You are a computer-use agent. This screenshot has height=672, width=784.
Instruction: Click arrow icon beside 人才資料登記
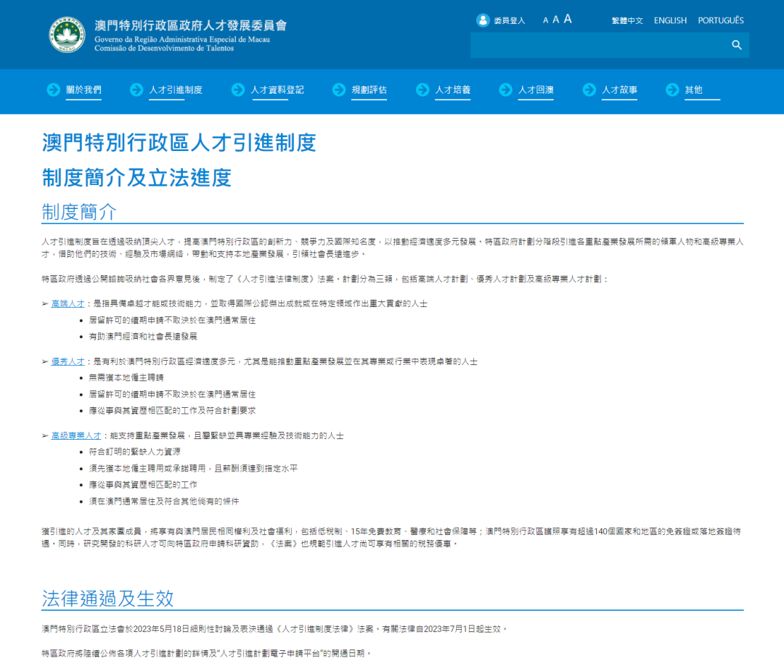coord(238,90)
